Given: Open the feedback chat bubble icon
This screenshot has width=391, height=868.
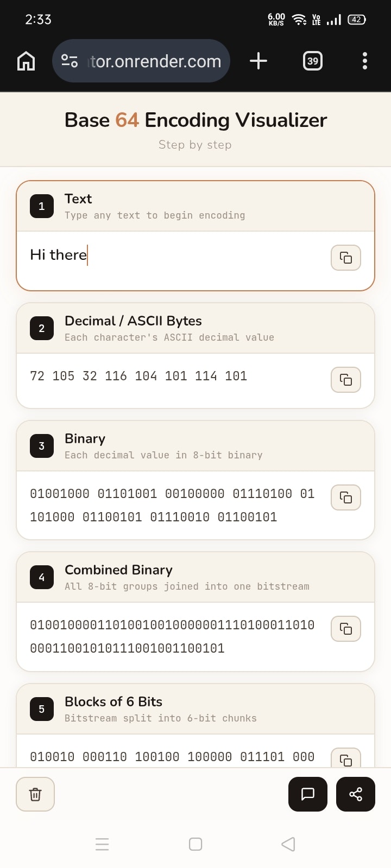Looking at the screenshot, I should 307,794.
